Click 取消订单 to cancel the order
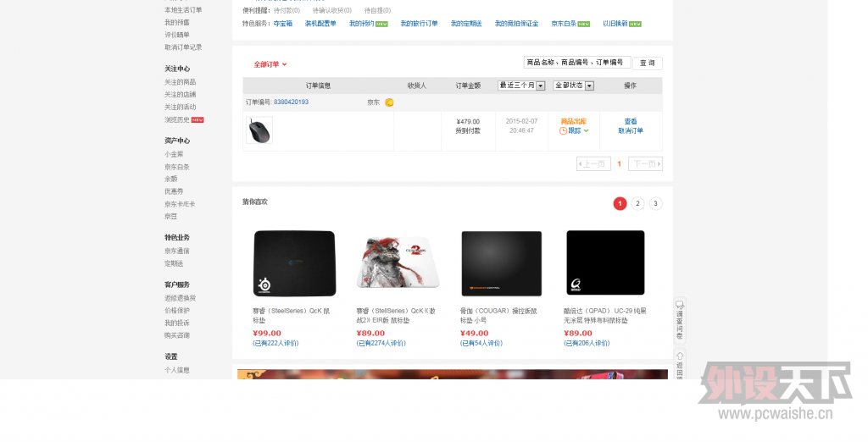 631,131
